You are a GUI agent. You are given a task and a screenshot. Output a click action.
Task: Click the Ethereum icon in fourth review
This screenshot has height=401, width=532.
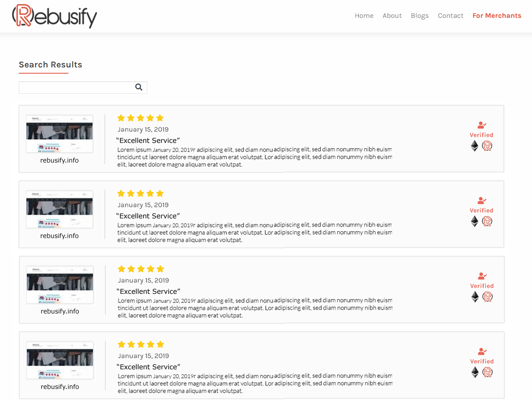475,372
